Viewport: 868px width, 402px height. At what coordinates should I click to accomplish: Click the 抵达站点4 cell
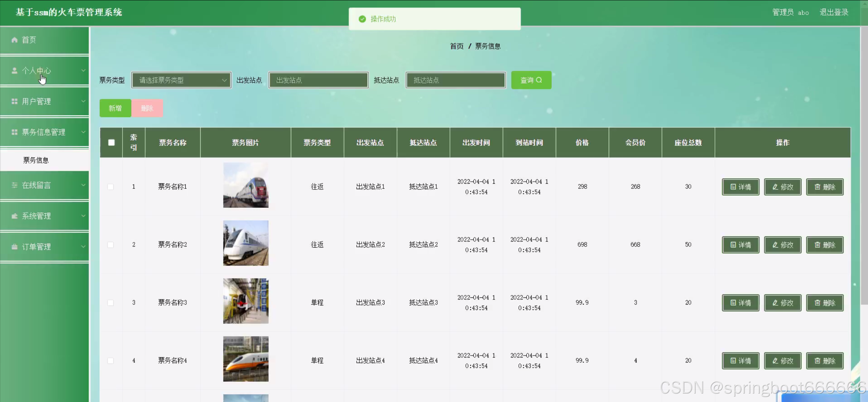(x=423, y=361)
